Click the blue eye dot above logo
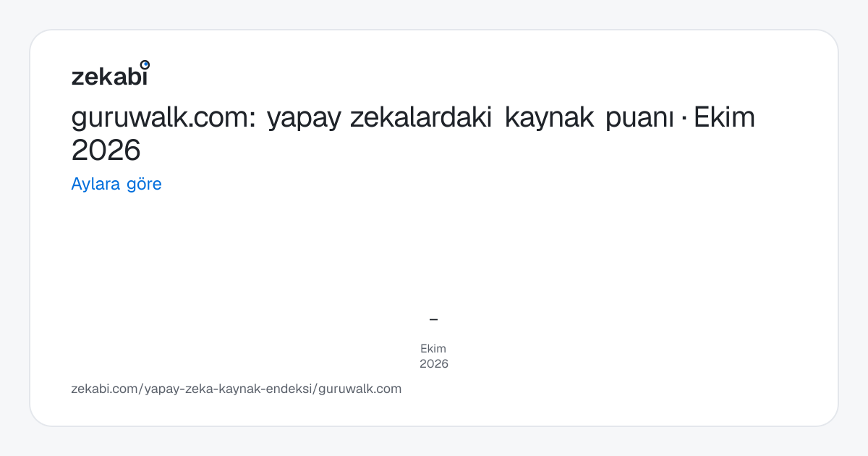The image size is (868, 456). 145,64
